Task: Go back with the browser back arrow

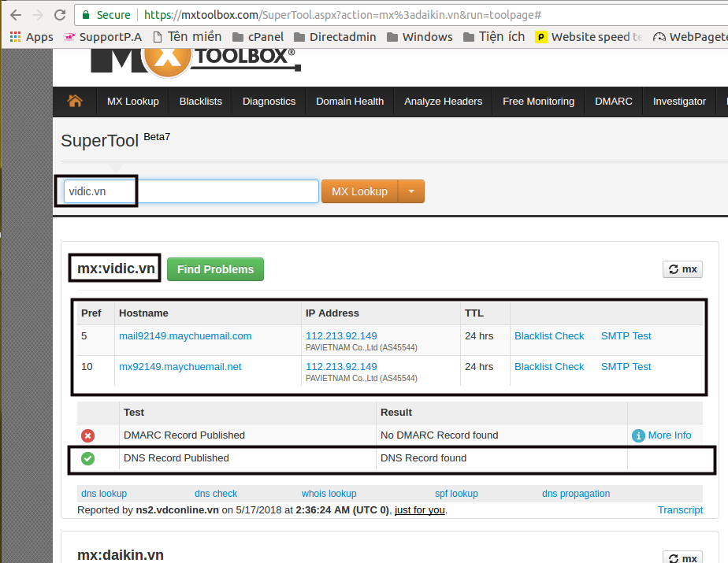Action: 16,15
